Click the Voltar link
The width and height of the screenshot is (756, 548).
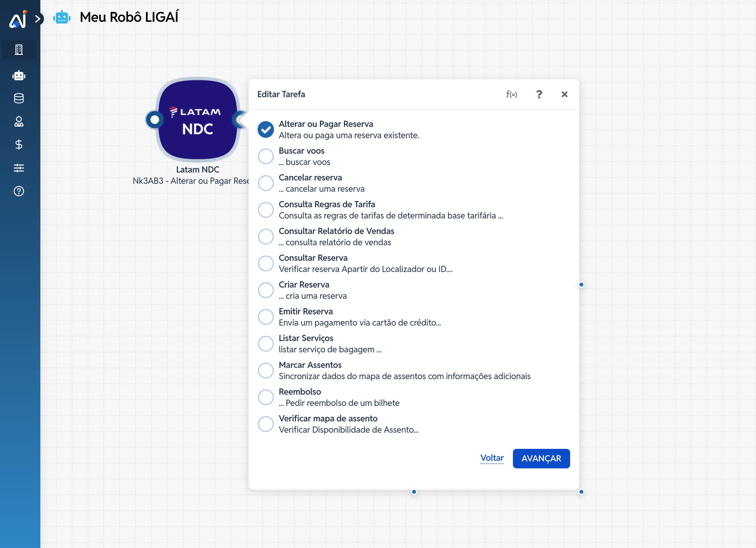click(492, 458)
